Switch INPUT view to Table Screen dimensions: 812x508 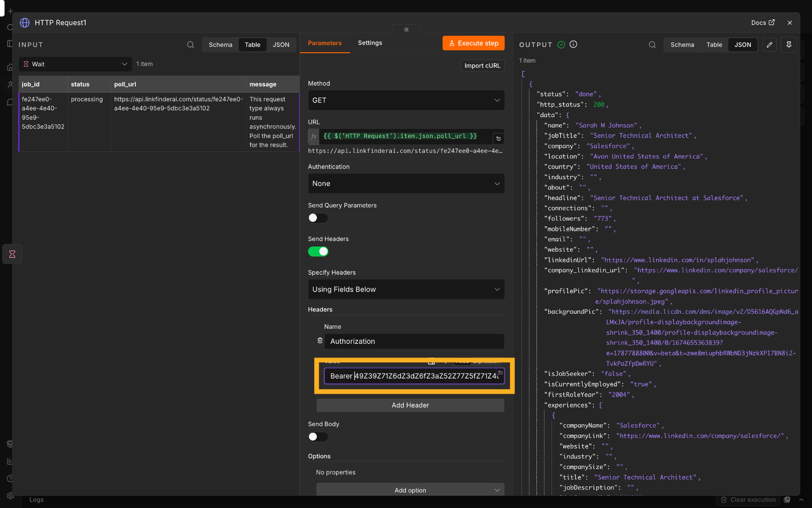(x=252, y=45)
